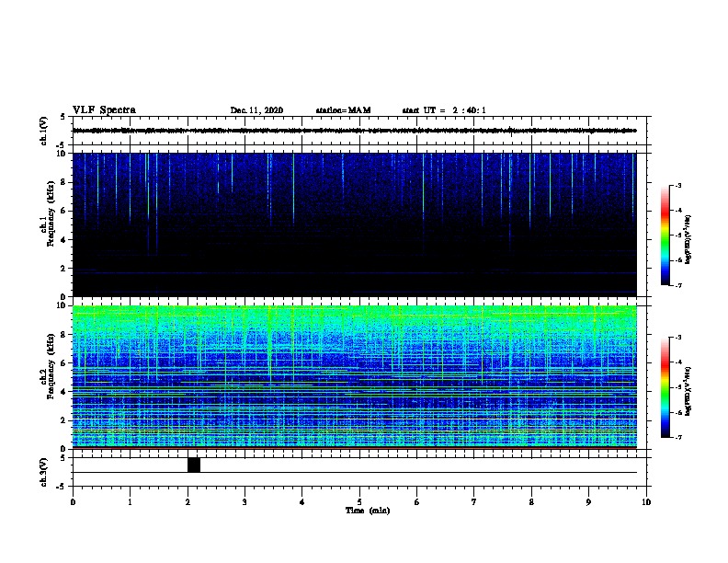The width and height of the screenshot is (728, 563).
Task: Click the time axis tick label "6"
Action: [x=417, y=502]
